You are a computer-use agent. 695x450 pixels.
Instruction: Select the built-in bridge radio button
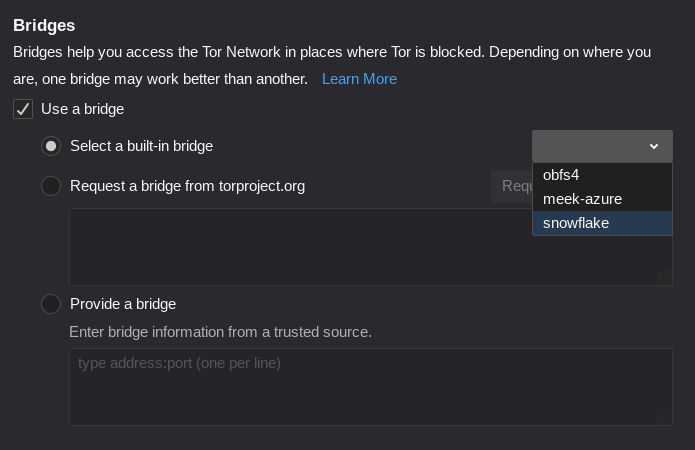(x=51, y=146)
